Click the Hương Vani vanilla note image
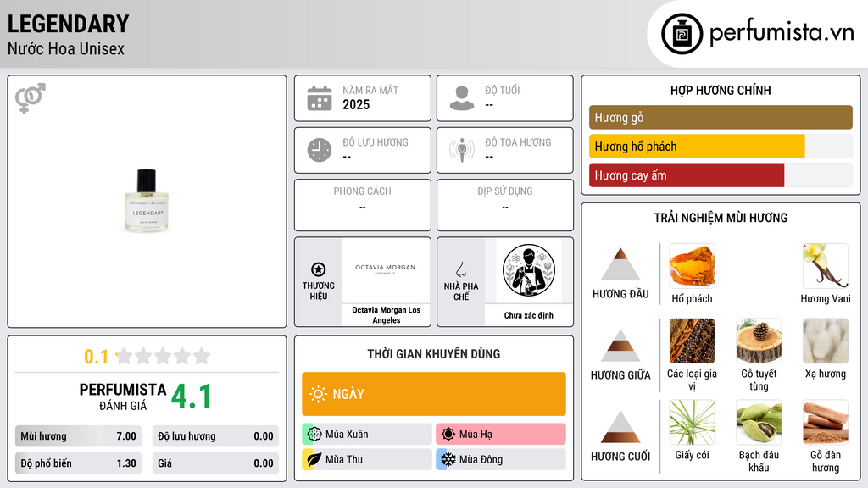868x488 pixels. 826,266
